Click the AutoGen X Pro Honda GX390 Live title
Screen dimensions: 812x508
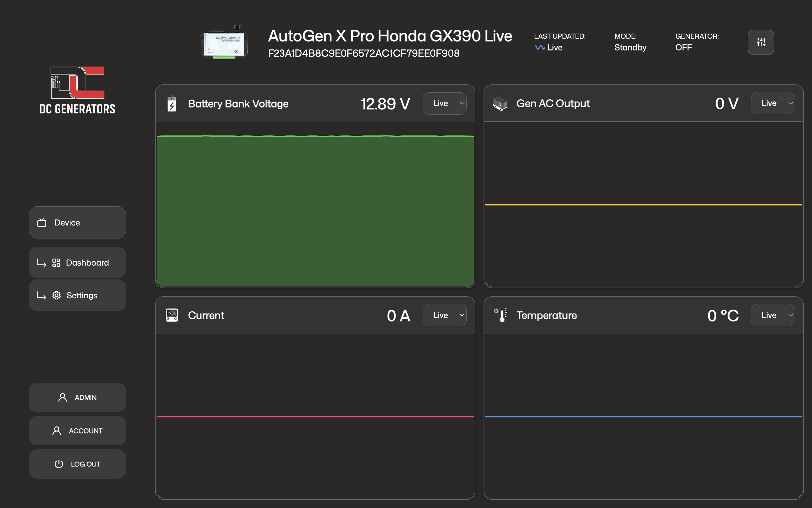[x=390, y=36]
